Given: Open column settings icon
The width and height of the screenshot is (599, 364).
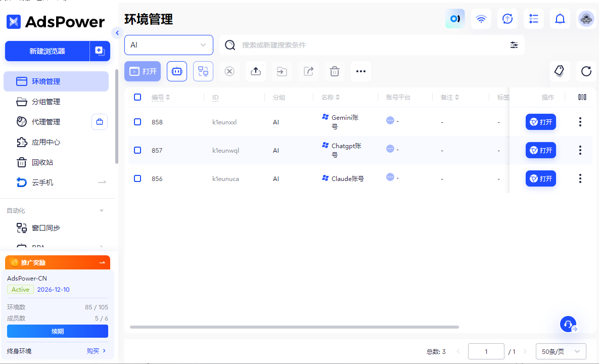Looking at the screenshot, I should click(582, 97).
